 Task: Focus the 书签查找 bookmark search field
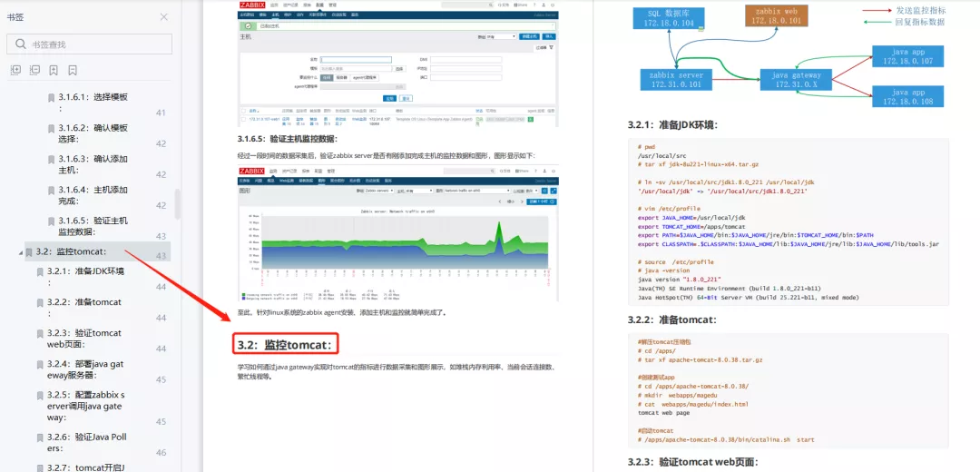coord(89,44)
